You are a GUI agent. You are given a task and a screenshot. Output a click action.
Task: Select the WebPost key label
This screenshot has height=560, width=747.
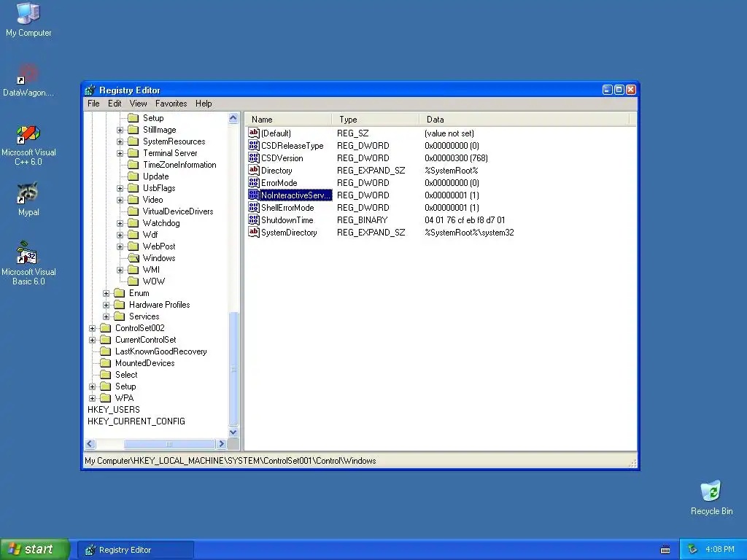point(158,246)
